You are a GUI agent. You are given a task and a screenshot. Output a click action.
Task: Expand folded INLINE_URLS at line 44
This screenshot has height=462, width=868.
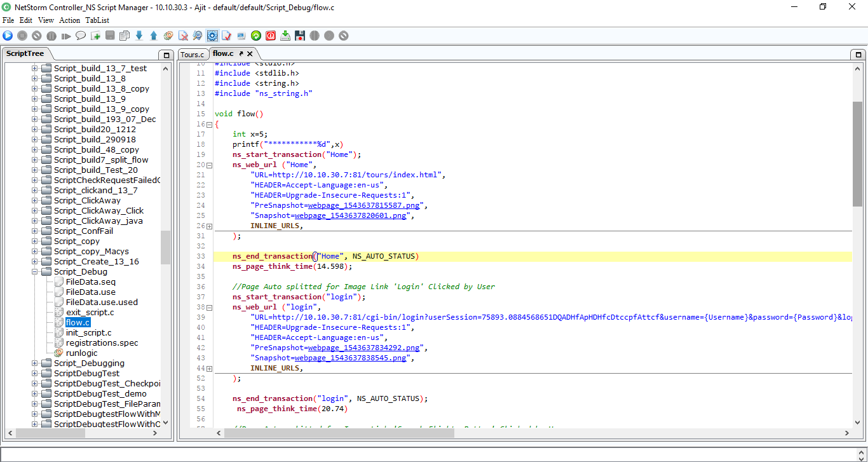210,368
